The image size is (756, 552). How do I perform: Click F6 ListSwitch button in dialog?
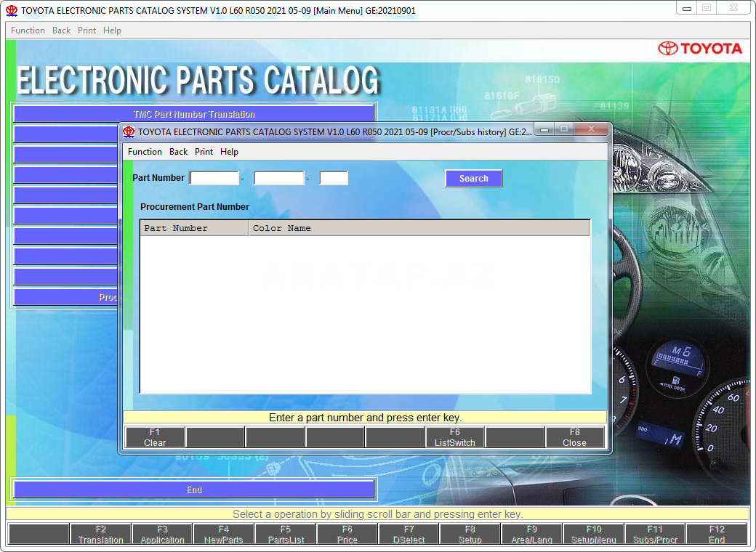click(x=454, y=437)
